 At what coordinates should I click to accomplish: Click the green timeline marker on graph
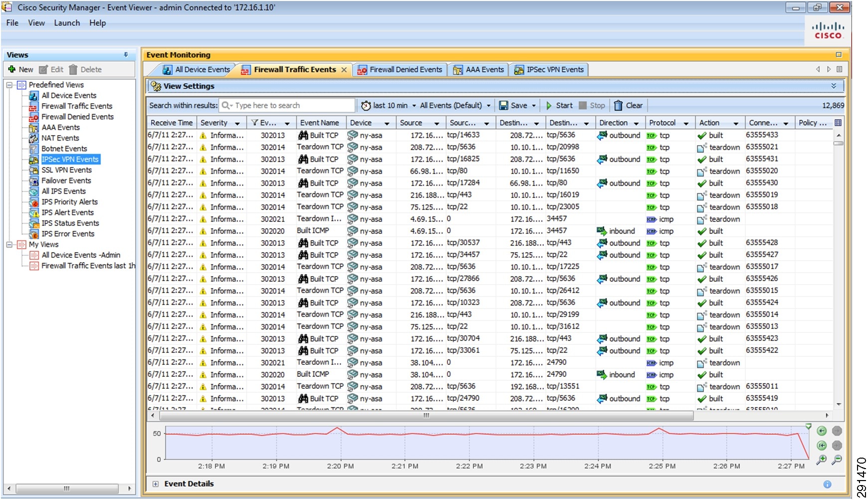[808, 426]
